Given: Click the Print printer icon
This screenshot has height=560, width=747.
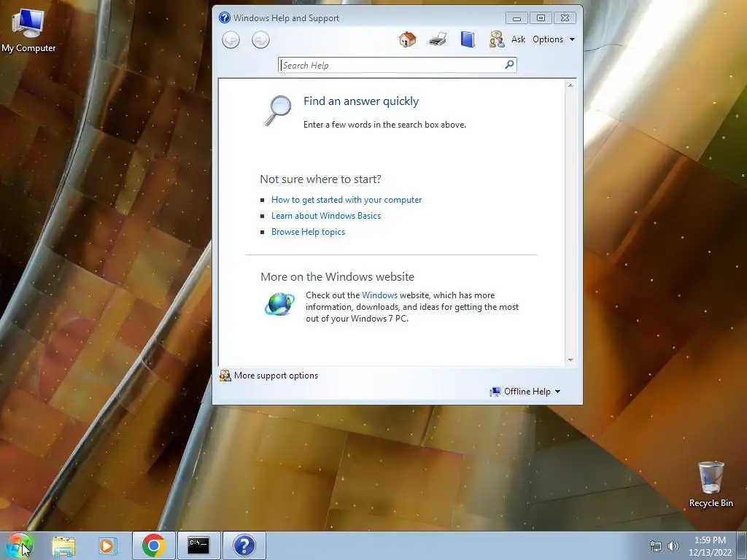Looking at the screenshot, I should pos(438,39).
